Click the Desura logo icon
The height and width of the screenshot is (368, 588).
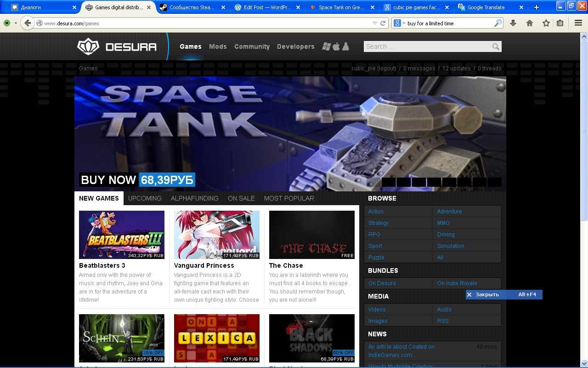(88, 46)
